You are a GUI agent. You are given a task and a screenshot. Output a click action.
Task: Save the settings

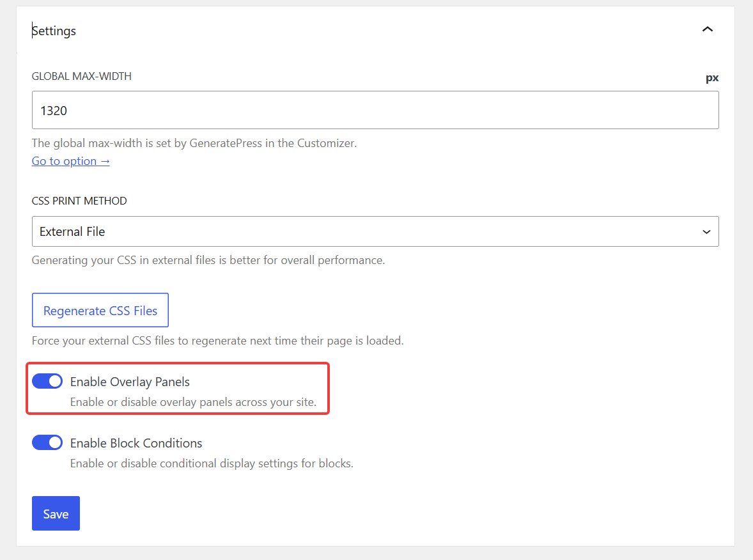click(56, 513)
